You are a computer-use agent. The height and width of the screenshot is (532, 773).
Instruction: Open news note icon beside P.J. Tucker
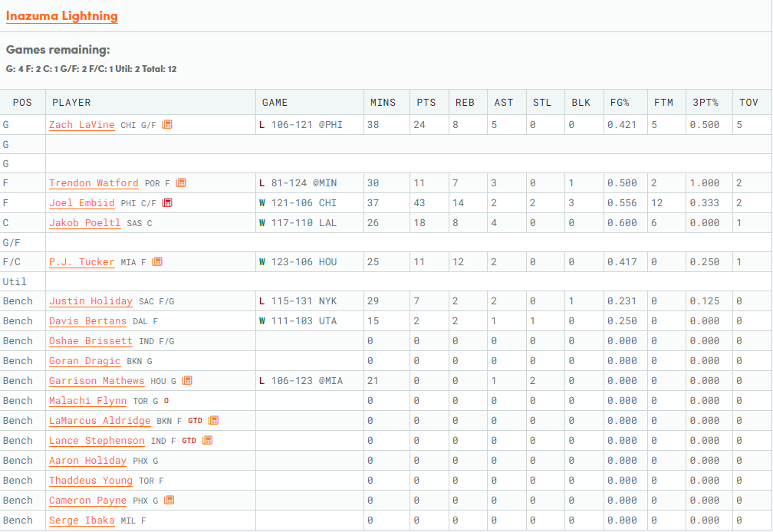pyautogui.click(x=157, y=261)
